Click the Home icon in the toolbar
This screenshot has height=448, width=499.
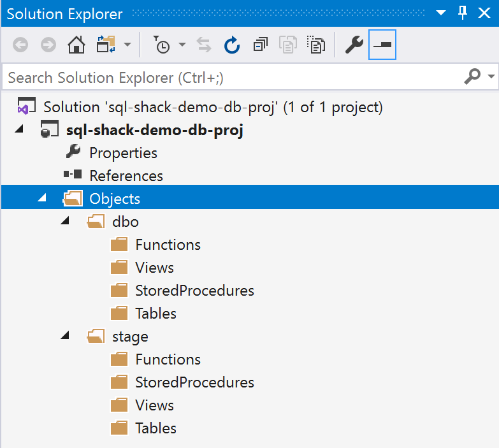pyautogui.click(x=76, y=45)
